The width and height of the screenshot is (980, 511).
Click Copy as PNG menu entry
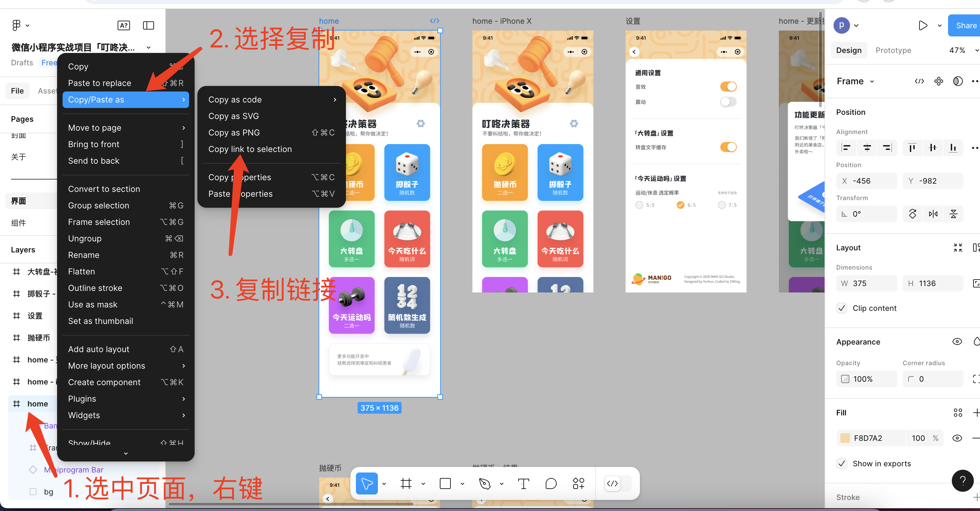click(x=234, y=133)
